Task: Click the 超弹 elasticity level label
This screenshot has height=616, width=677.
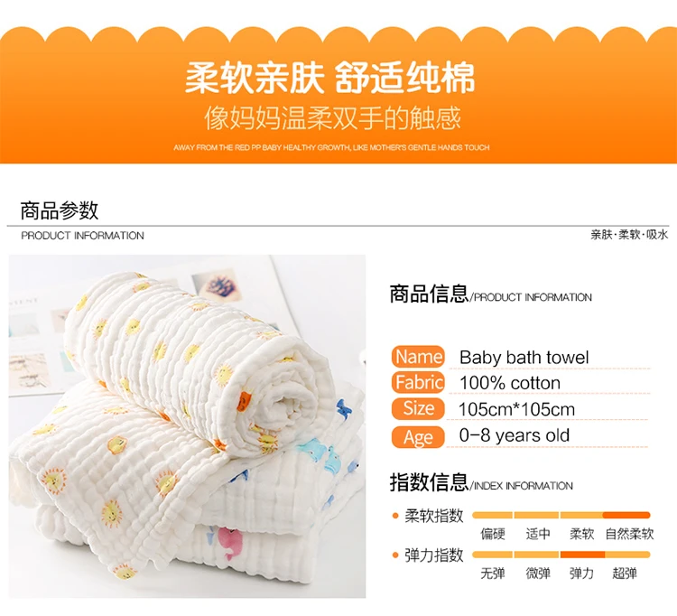Action: [x=625, y=574]
